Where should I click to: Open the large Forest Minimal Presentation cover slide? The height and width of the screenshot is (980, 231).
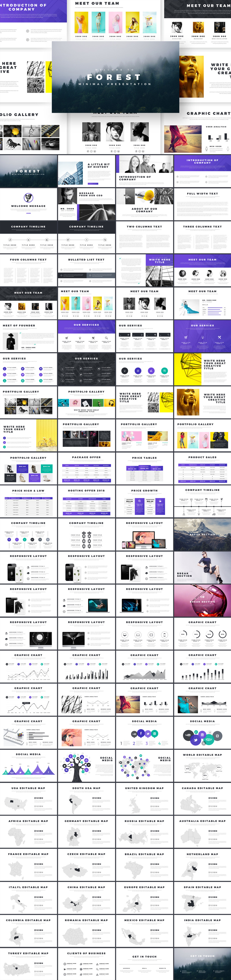pos(115,77)
